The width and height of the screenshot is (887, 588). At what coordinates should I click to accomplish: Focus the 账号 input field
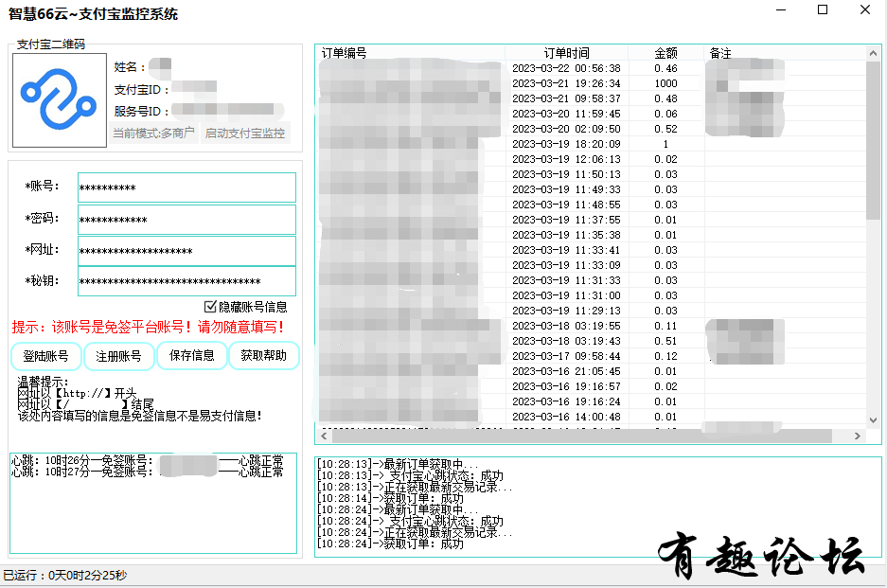tap(186, 187)
